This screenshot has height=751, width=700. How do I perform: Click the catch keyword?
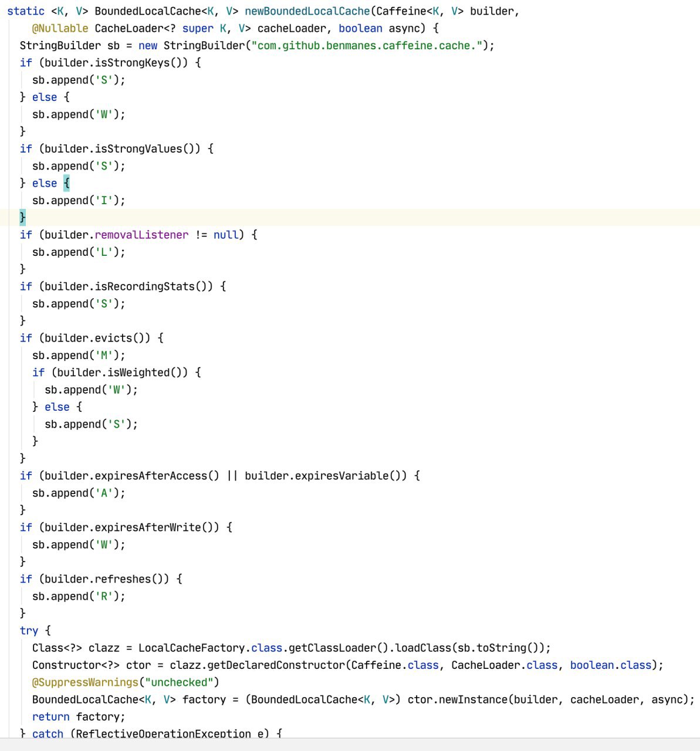[48, 734]
